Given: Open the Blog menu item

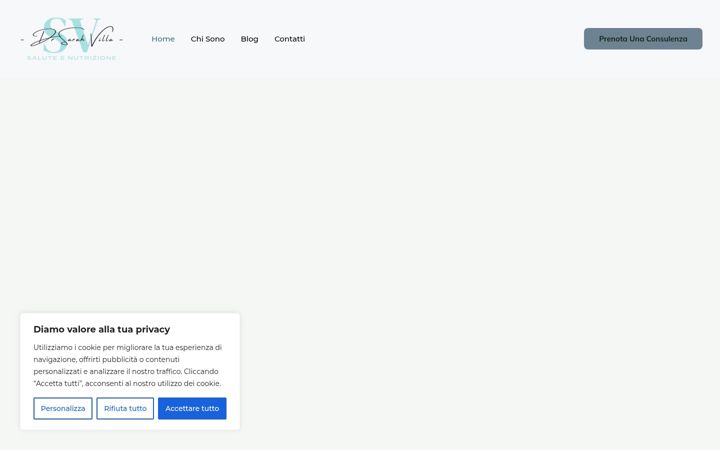Looking at the screenshot, I should tap(249, 39).
